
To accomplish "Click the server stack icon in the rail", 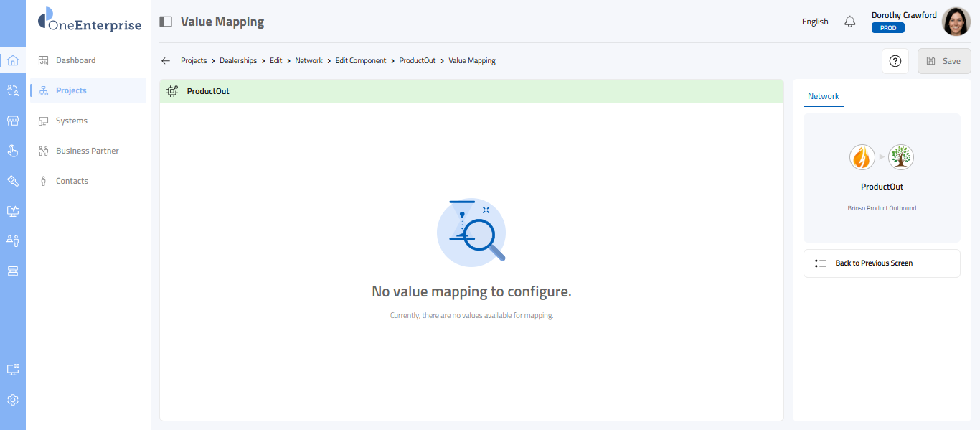I will pos(13,271).
